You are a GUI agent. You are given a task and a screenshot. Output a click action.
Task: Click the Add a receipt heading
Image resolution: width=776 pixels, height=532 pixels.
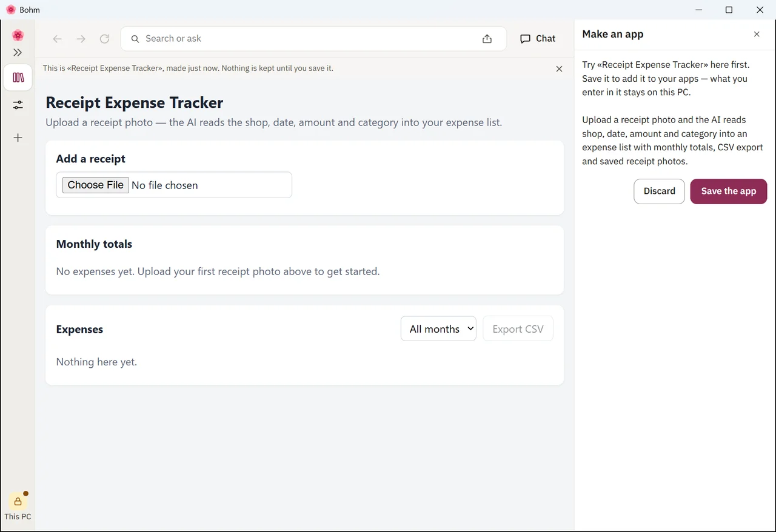(91, 159)
